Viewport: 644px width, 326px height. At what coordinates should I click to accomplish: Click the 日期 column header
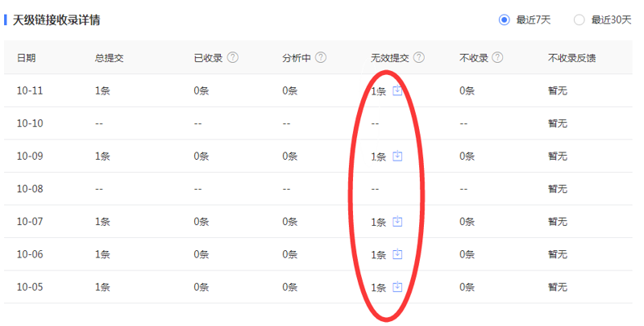(x=27, y=58)
